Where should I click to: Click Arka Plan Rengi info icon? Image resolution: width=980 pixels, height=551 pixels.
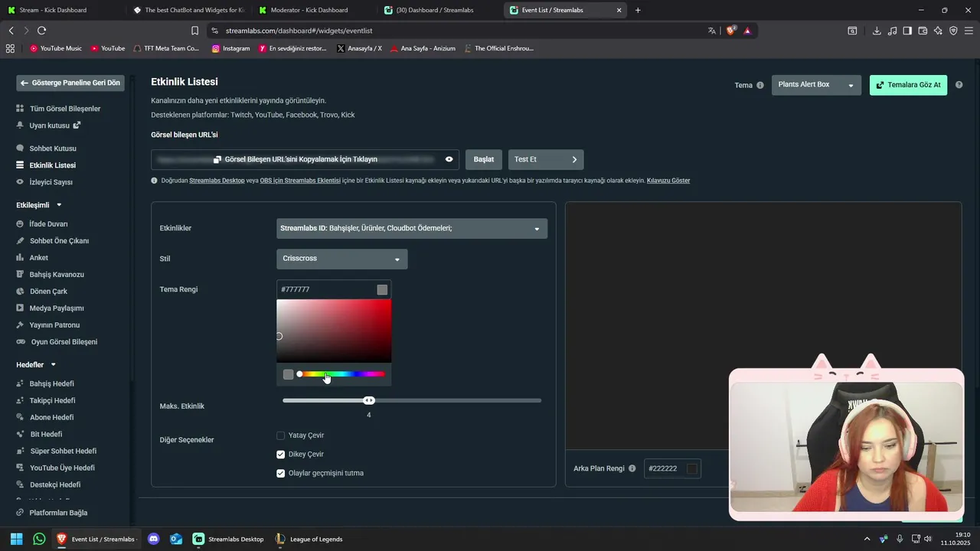pos(632,468)
